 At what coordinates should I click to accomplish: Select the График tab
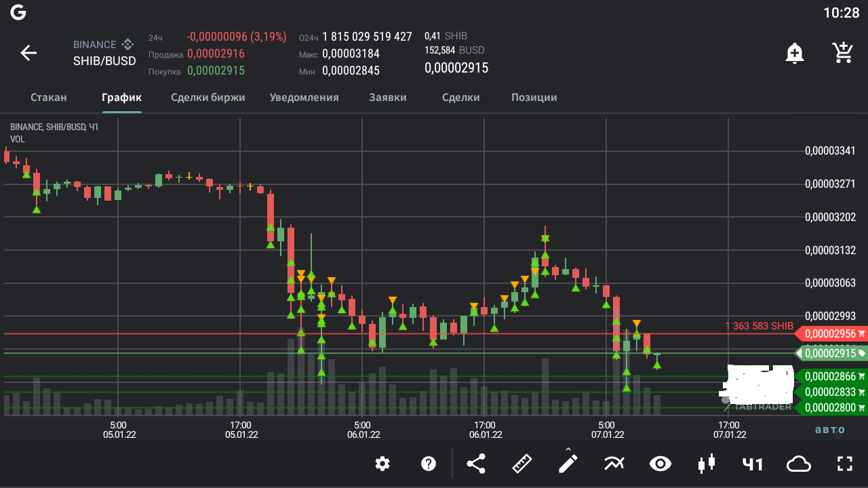pos(122,98)
